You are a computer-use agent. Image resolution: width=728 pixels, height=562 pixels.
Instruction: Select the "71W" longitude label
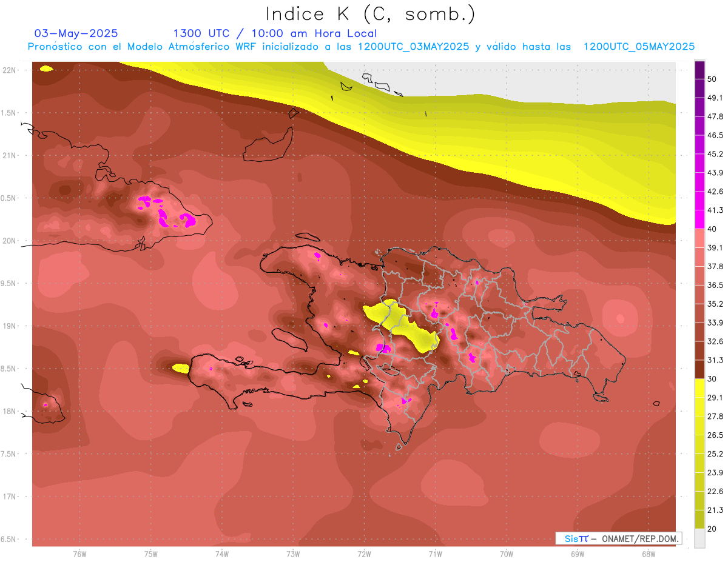[x=436, y=554]
